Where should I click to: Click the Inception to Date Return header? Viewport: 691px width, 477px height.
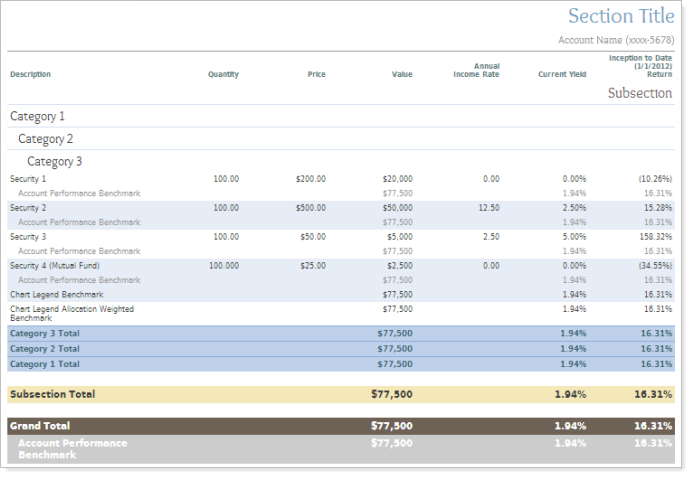pos(640,66)
